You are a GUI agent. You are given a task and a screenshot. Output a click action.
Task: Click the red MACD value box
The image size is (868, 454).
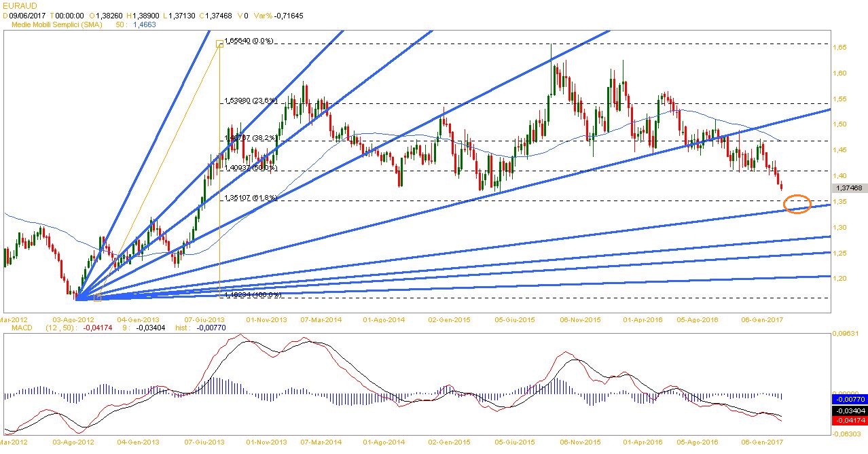coord(849,421)
